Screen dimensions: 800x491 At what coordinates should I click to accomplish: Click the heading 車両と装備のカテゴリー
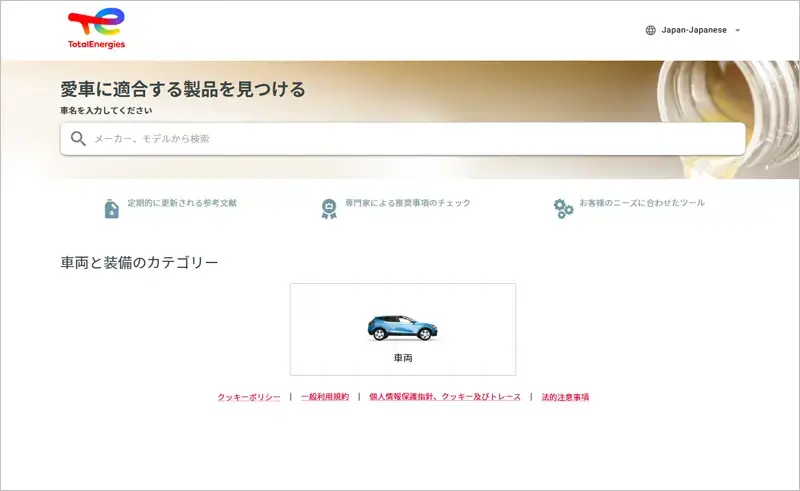[x=139, y=263]
